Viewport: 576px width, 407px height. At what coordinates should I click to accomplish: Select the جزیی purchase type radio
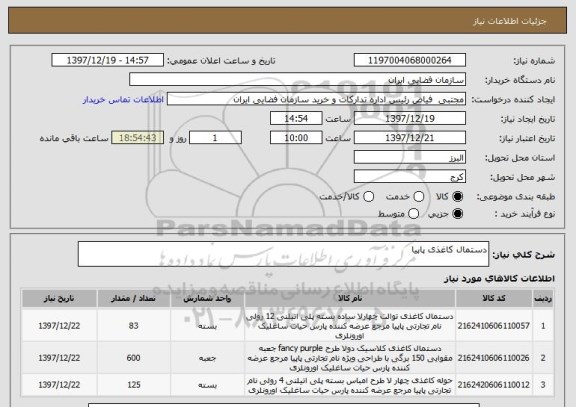[x=457, y=214]
